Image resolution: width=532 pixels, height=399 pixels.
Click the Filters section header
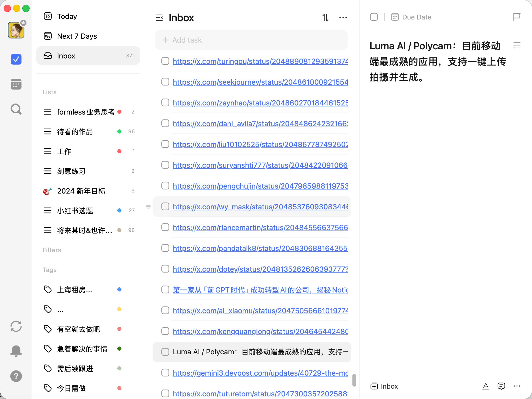tap(52, 250)
